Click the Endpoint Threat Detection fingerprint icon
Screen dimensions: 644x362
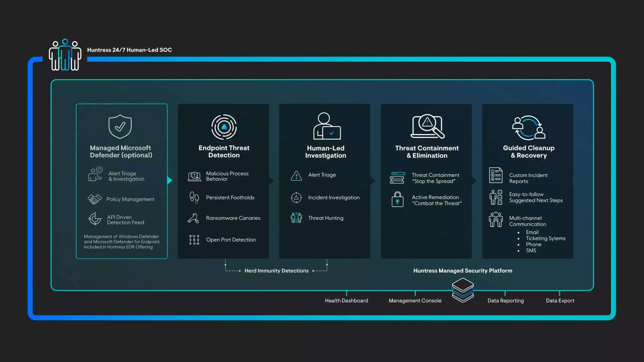(223, 127)
